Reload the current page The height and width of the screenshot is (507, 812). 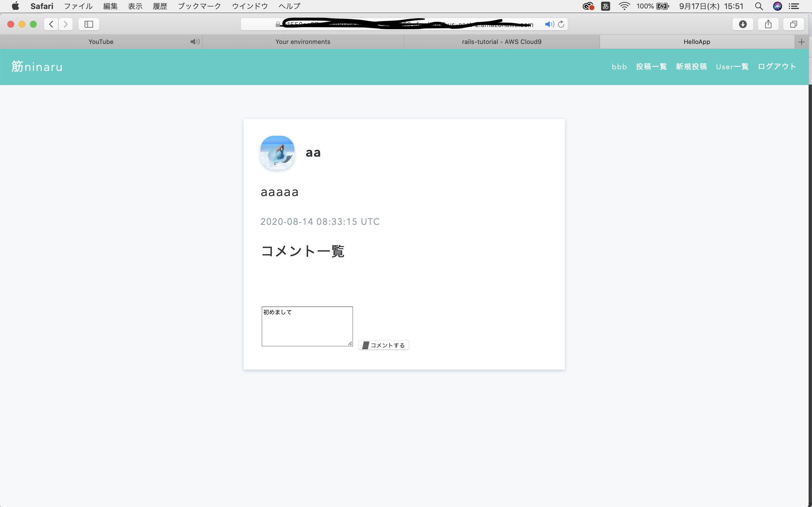[561, 24]
